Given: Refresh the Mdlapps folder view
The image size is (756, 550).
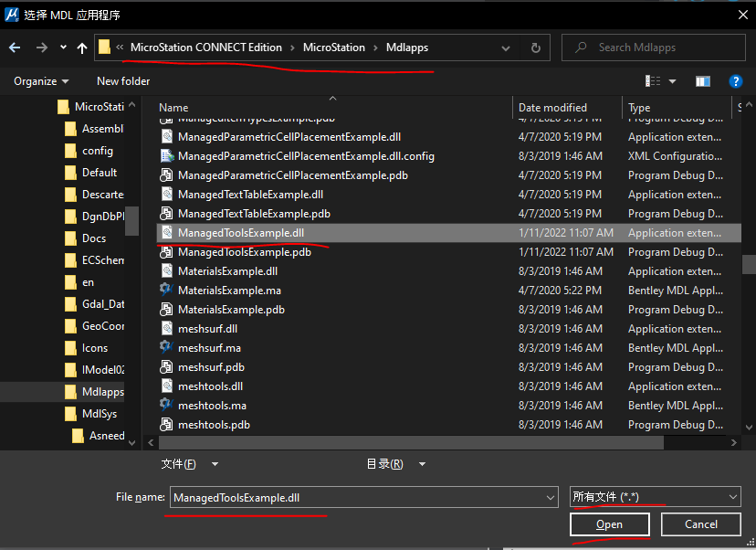Looking at the screenshot, I should 535,48.
